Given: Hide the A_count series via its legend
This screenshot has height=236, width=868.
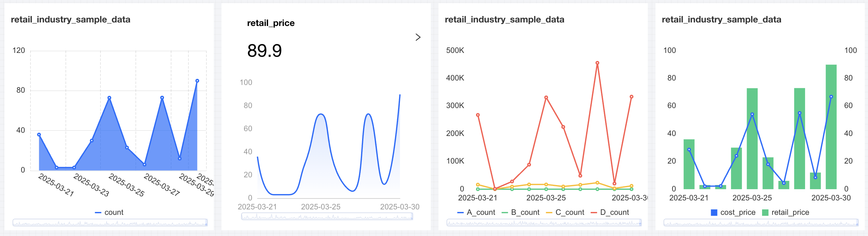Looking at the screenshot, I should tap(476, 213).
